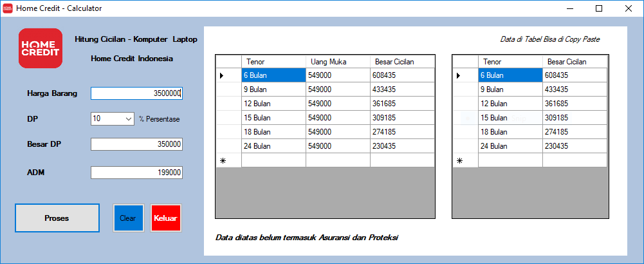Click Uang Muka 549000 in 12 Bulan row
The width and height of the screenshot is (644, 264).
(x=338, y=104)
